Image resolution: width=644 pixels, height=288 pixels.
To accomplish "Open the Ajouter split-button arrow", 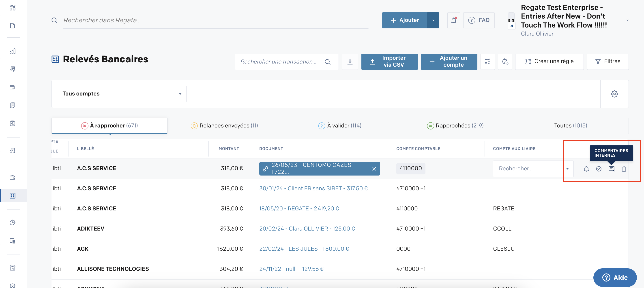I will tap(433, 20).
